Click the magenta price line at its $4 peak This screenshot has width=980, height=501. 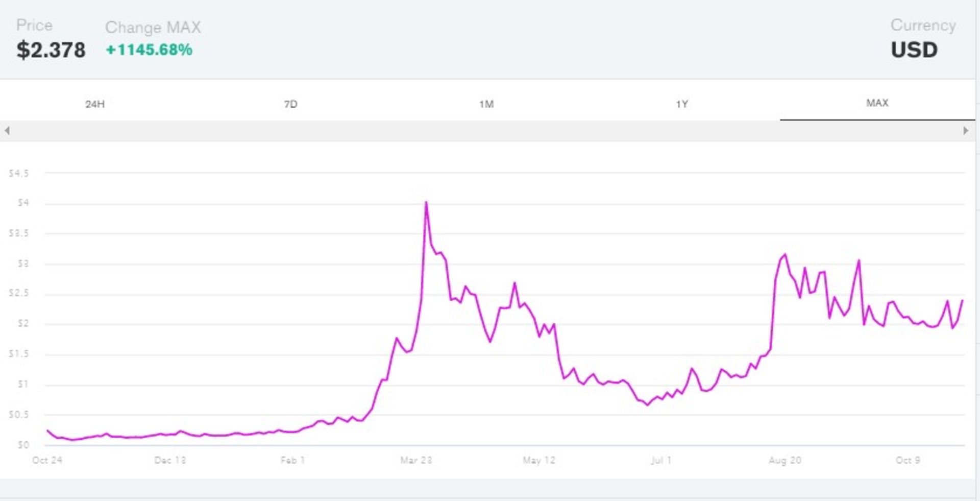coord(427,202)
